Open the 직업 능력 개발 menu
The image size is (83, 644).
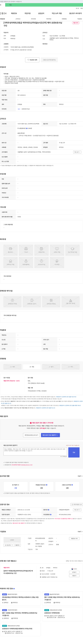pos(57,13)
